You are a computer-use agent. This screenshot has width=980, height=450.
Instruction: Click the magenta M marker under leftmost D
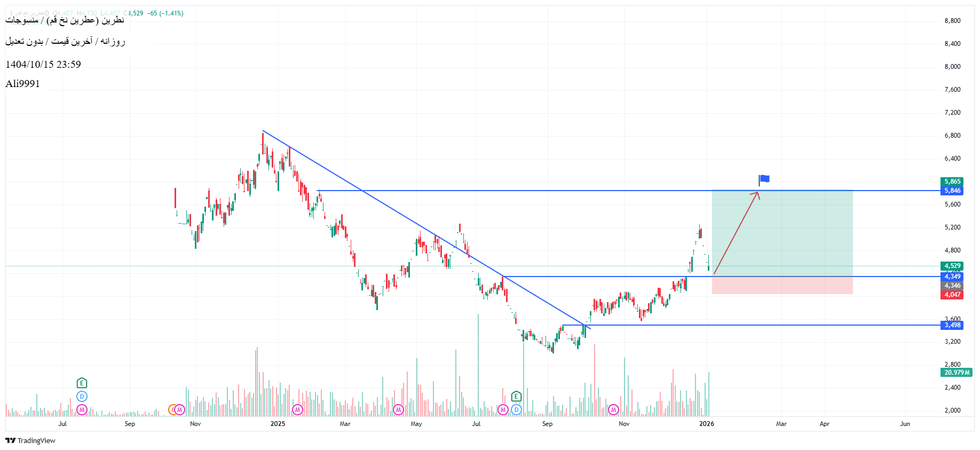pos(82,409)
